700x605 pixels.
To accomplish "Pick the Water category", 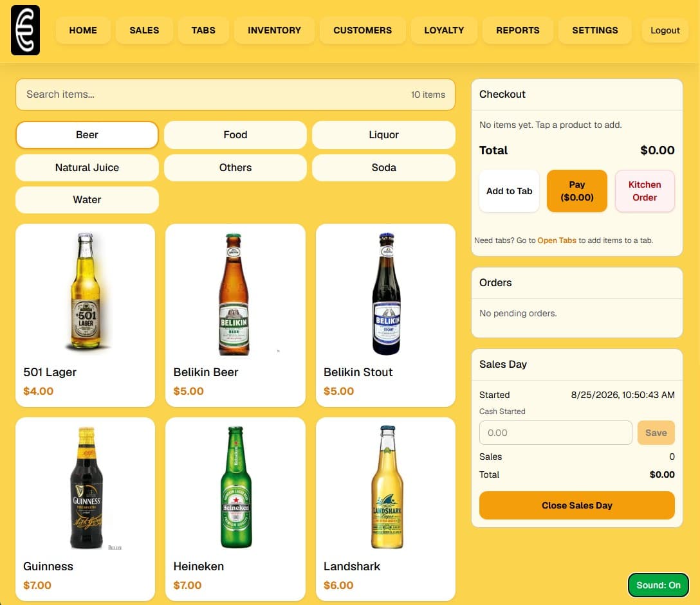I will point(87,199).
